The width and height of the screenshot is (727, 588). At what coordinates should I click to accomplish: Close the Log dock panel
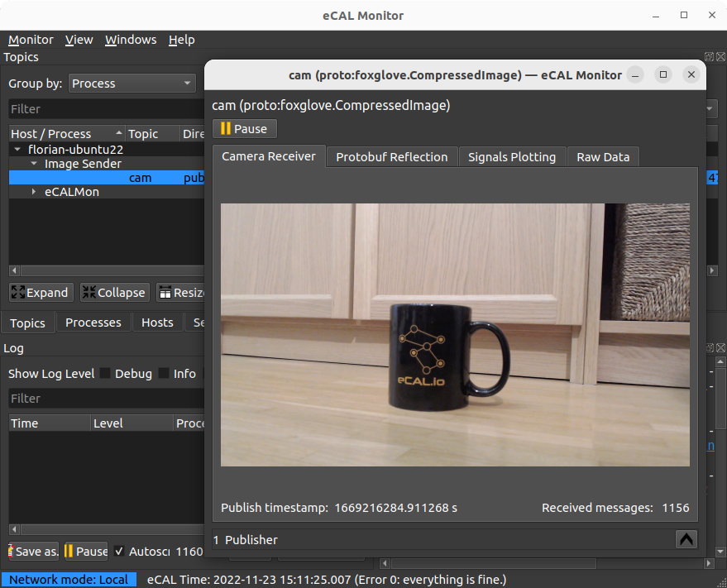pyautogui.click(x=720, y=348)
